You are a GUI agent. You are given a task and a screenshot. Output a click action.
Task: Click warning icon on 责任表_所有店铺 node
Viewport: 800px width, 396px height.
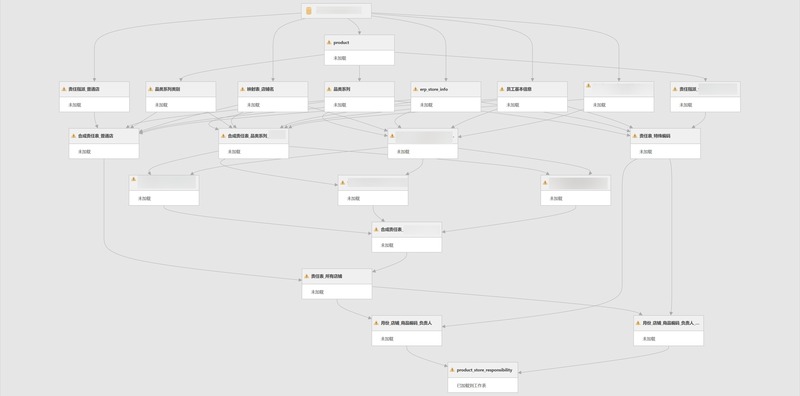306,276
